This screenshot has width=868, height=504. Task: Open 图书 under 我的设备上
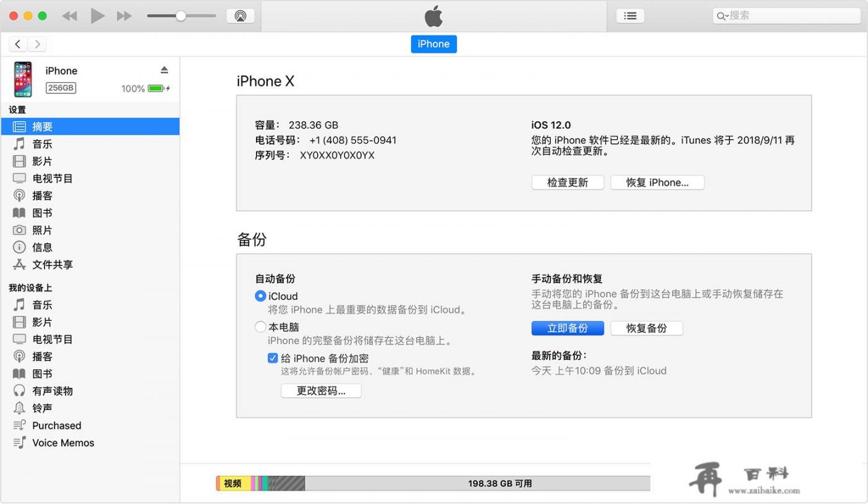point(90,374)
